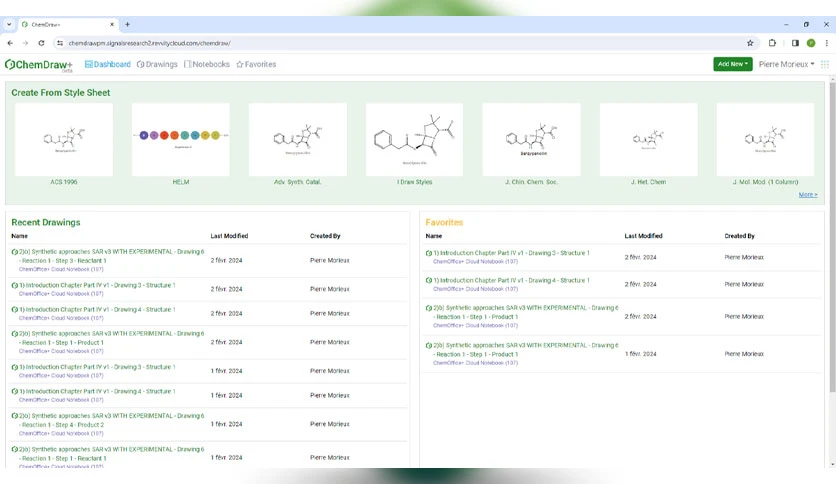Switch to Drawings tab
The height and width of the screenshot is (484, 836).
(x=157, y=64)
